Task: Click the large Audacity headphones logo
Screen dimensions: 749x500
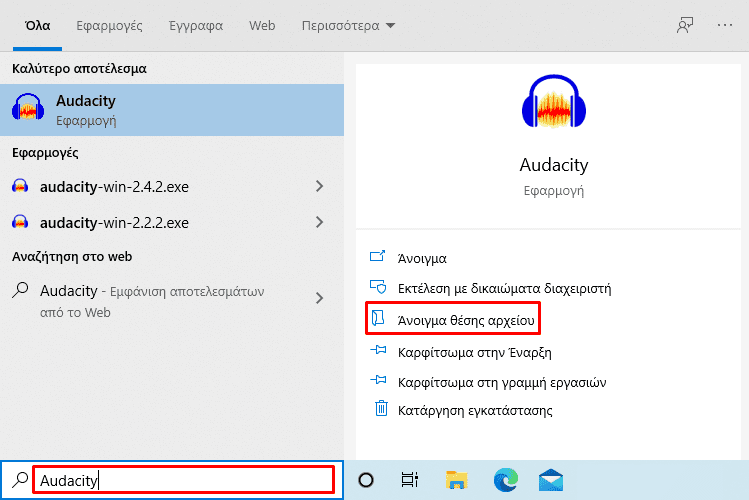Action: coord(554,101)
